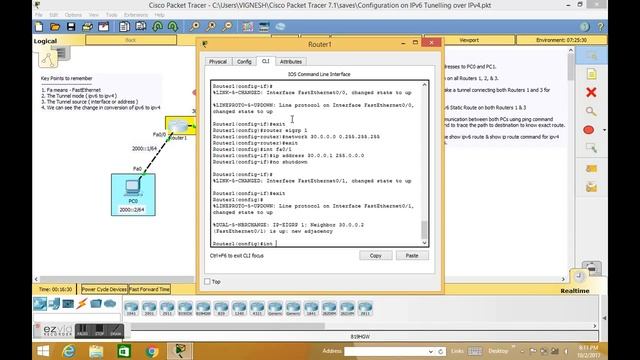
Task: Select the Components category icon
Action: point(68,304)
